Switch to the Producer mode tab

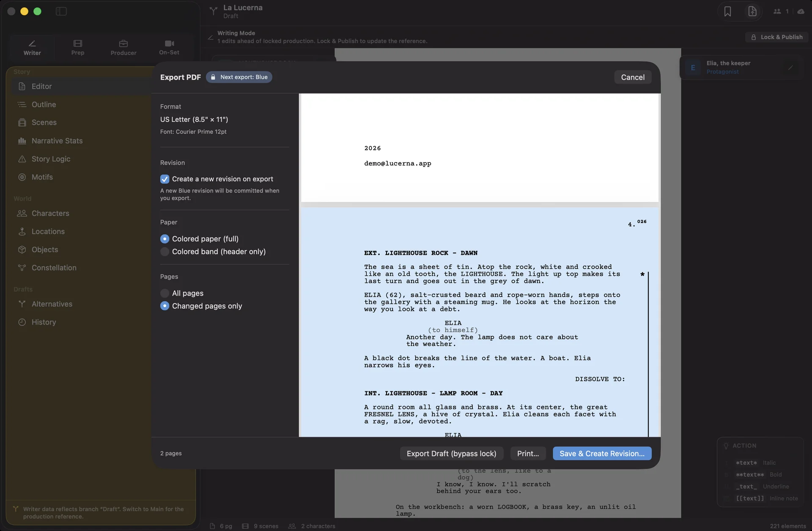123,47
